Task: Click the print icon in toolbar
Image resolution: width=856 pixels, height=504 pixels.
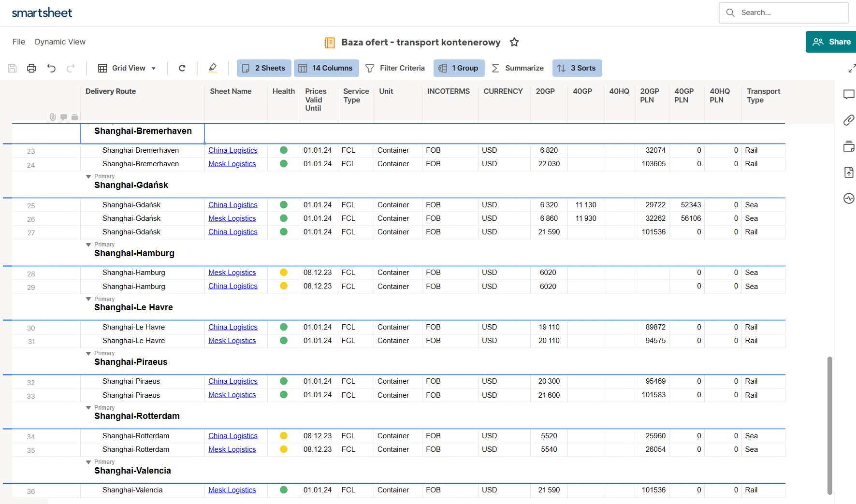Action: (31, 68)
